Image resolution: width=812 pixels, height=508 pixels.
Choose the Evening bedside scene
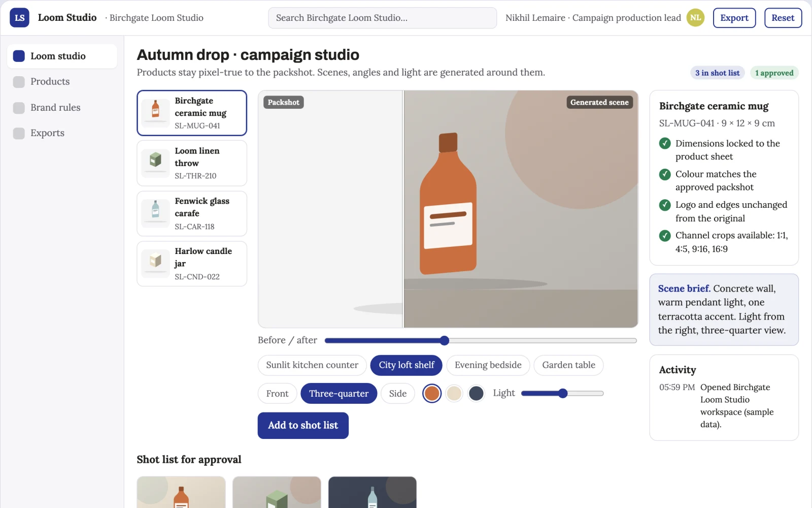488,365
